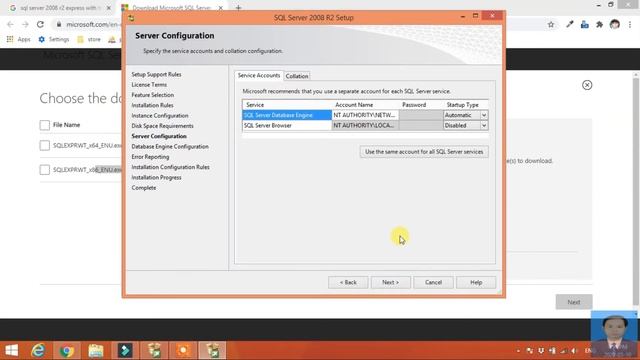This screenshot has height=360, width=640.
Task: Click Database Engine Configuration step
Action: tap(170, 146)
